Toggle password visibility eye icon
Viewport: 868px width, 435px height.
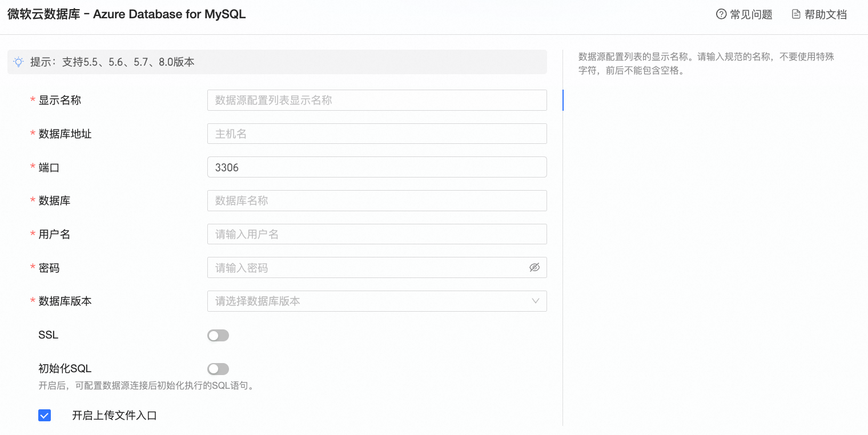(x=535, y=267)
